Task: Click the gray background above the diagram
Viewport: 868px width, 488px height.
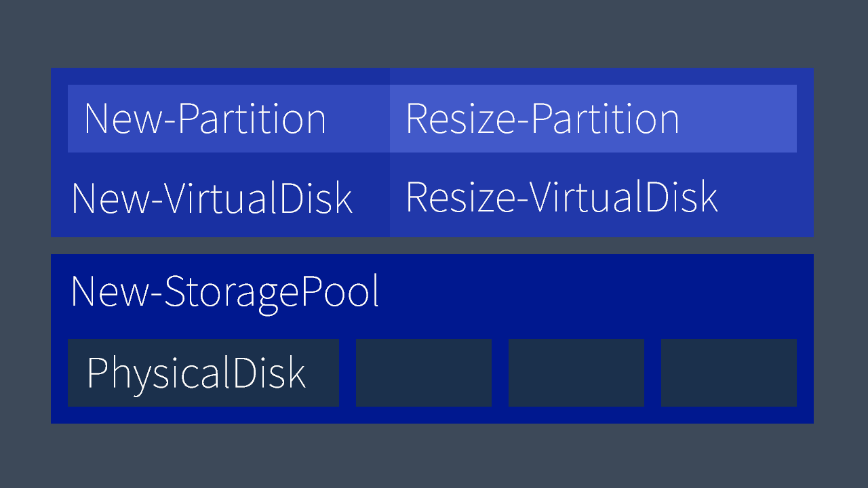Action: click(x=434, y=34)
